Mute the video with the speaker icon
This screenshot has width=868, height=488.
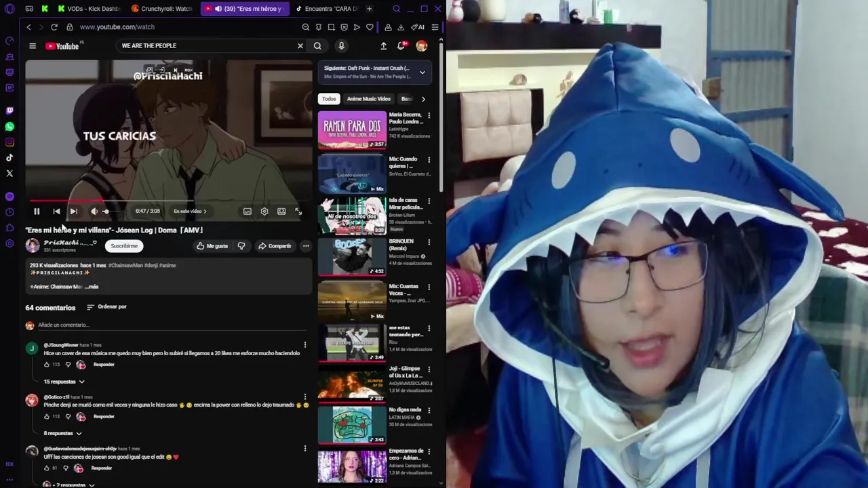(x=94, y=211)
